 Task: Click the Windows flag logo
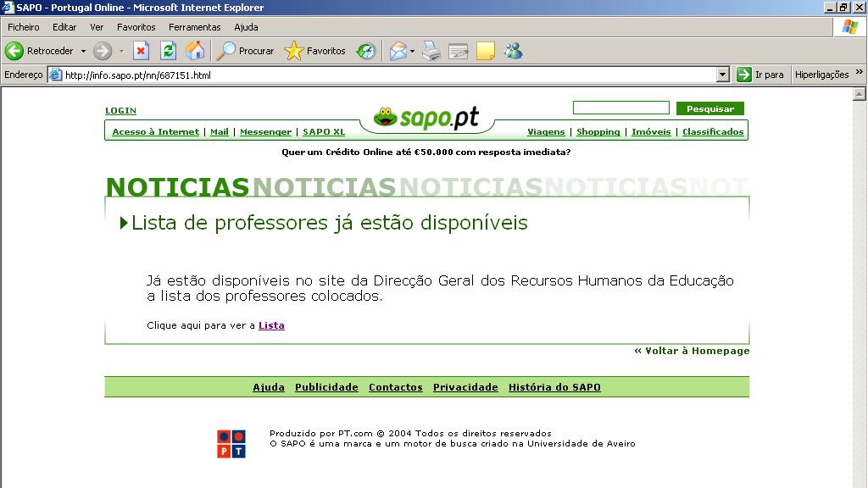coord(849,26)
